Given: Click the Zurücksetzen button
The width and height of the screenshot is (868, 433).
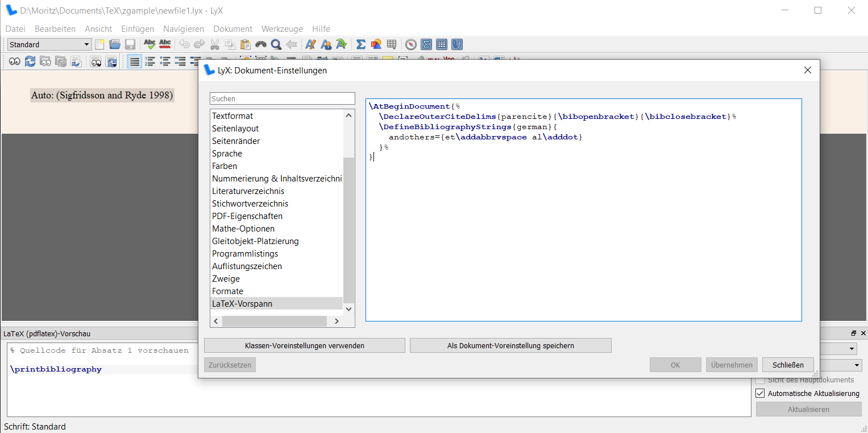Looking at the screenshot, I should click(230, 365).
